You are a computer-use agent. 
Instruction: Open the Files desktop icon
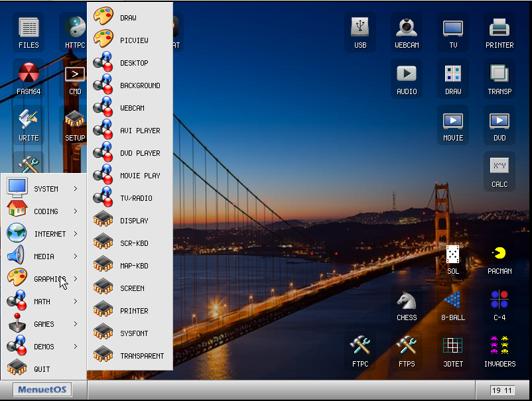[29, 32]
